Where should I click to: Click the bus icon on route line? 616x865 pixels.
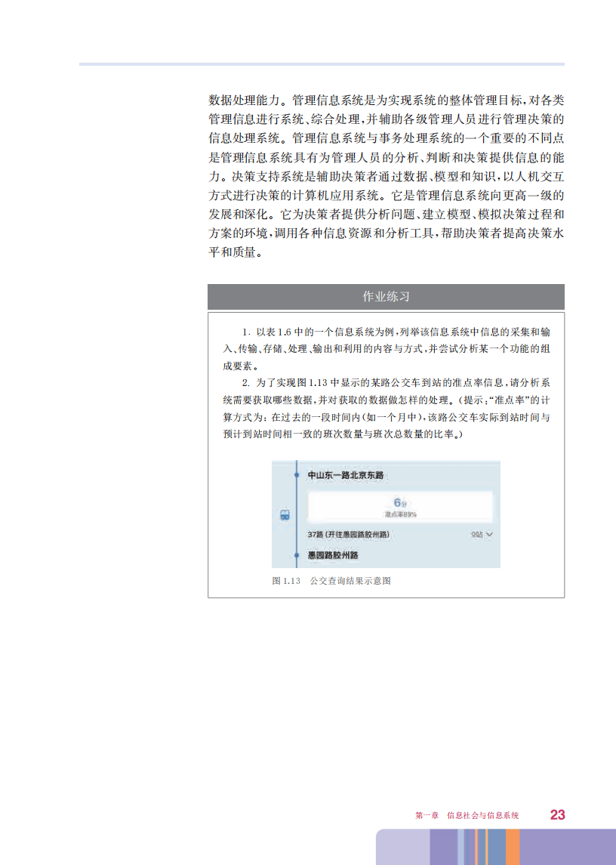click(x=285, y=515)
